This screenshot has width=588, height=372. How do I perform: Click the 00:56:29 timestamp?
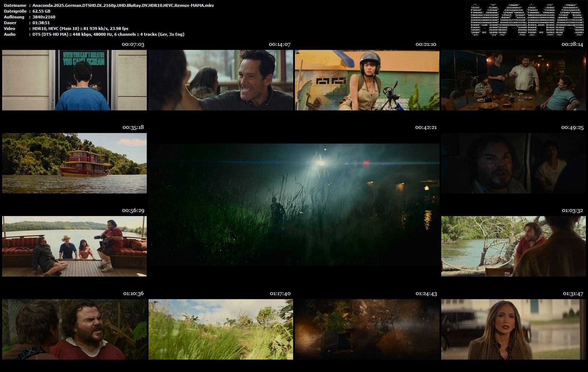click(133, 210)
